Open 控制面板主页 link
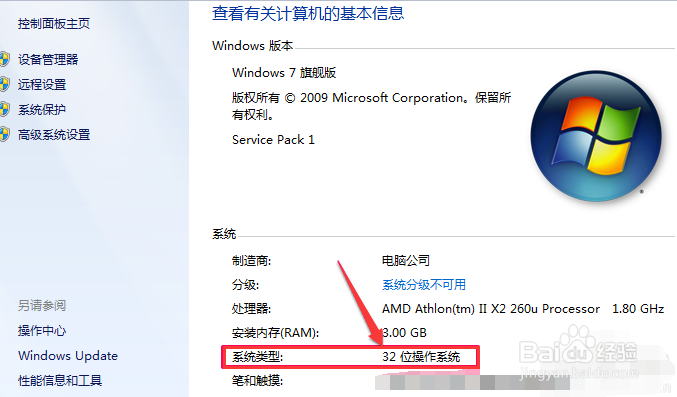677x397 pixels. [x=54, y=23]
